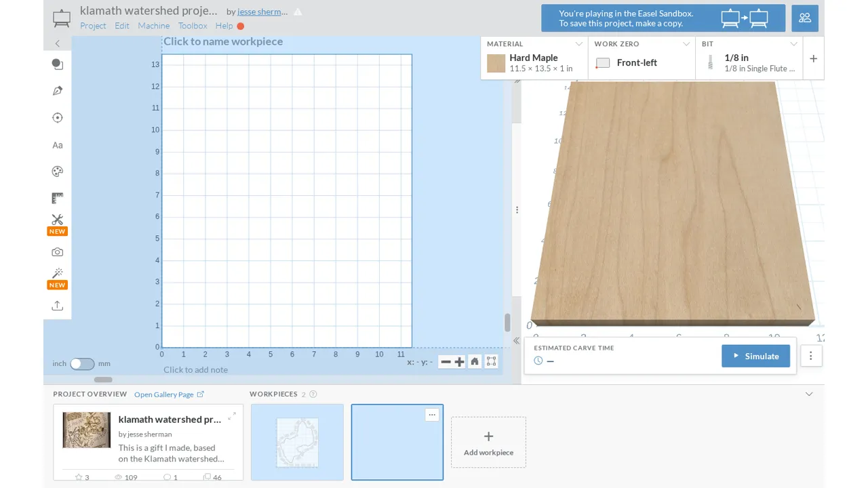Click the Simulate button
Screen dimensions: 868x488
tap(755, 356)
